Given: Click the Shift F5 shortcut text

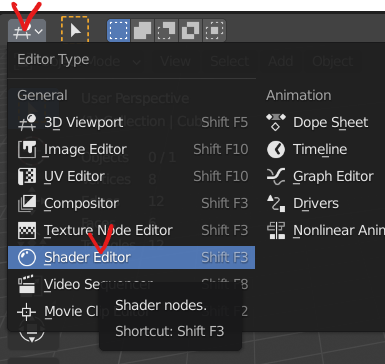Looking at the screenshot, I should 225,122.
